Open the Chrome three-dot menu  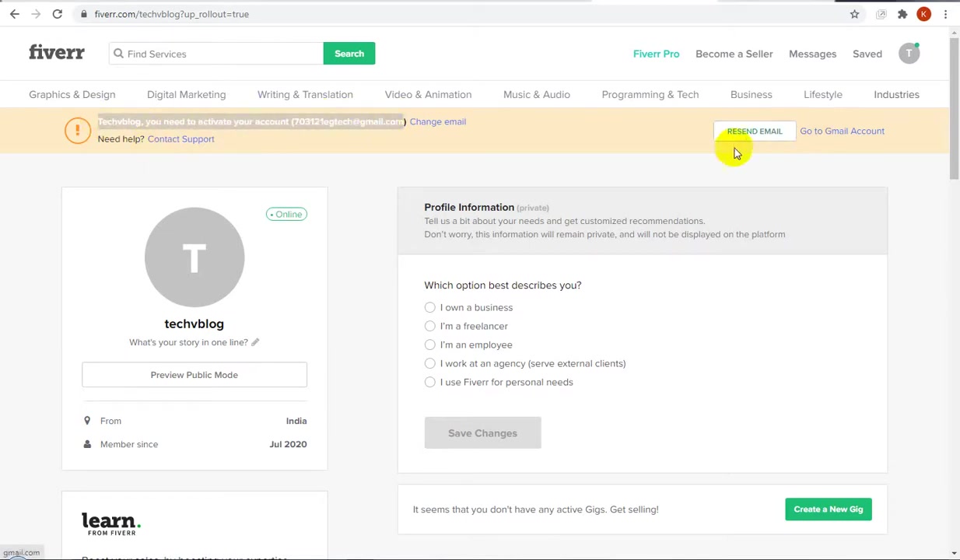[x=945, y=14]
